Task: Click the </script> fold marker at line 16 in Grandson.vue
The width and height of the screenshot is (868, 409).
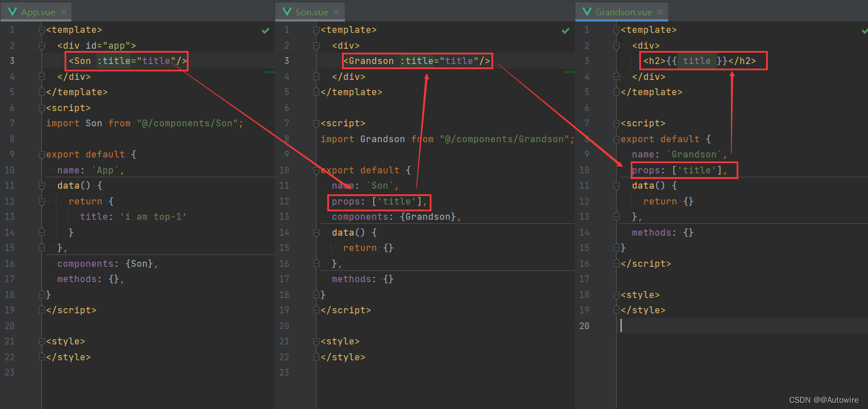Action: point(617,263)
